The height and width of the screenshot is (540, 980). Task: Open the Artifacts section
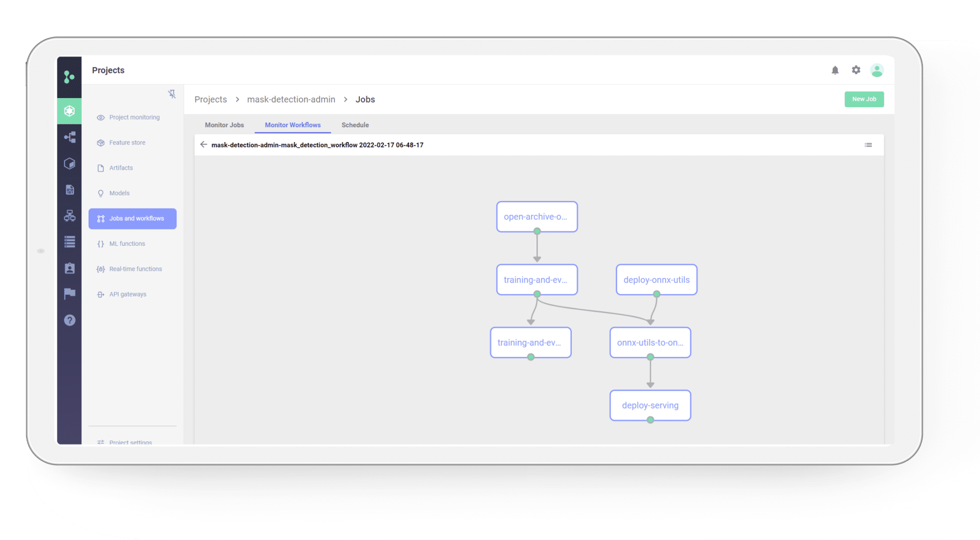121,167
